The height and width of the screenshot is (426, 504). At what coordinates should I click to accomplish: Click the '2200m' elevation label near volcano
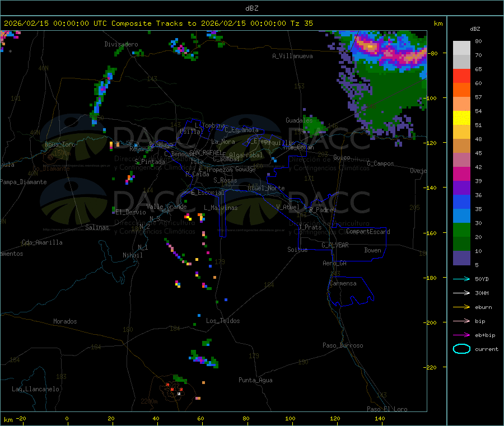pos(149,401)
